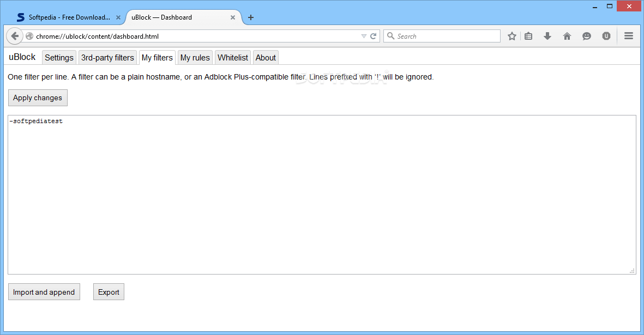Close the uBlock — Dashboard tab
The image size is (644, 335).
[233, 17]
